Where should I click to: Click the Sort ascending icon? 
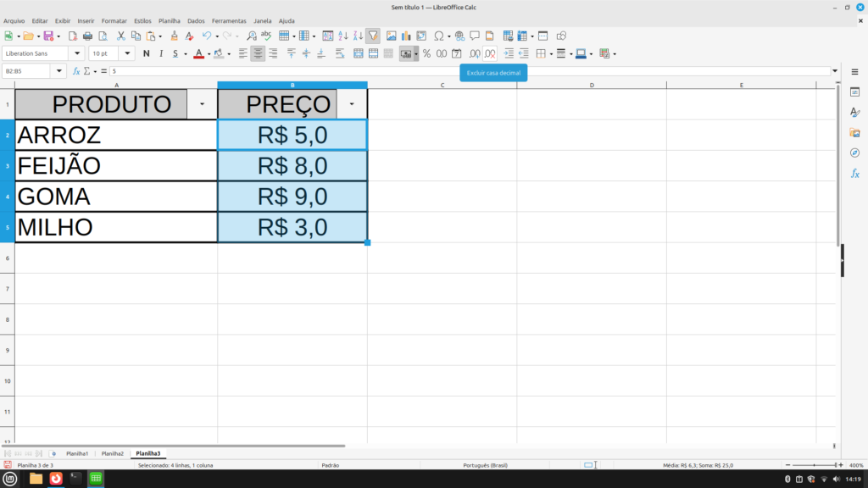[x=342, y=36]
